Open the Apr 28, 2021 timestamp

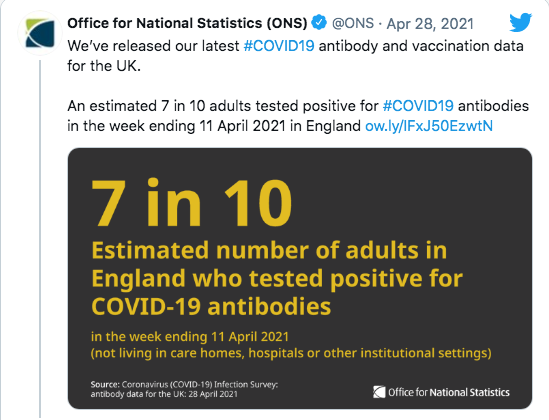pos(430,24)
